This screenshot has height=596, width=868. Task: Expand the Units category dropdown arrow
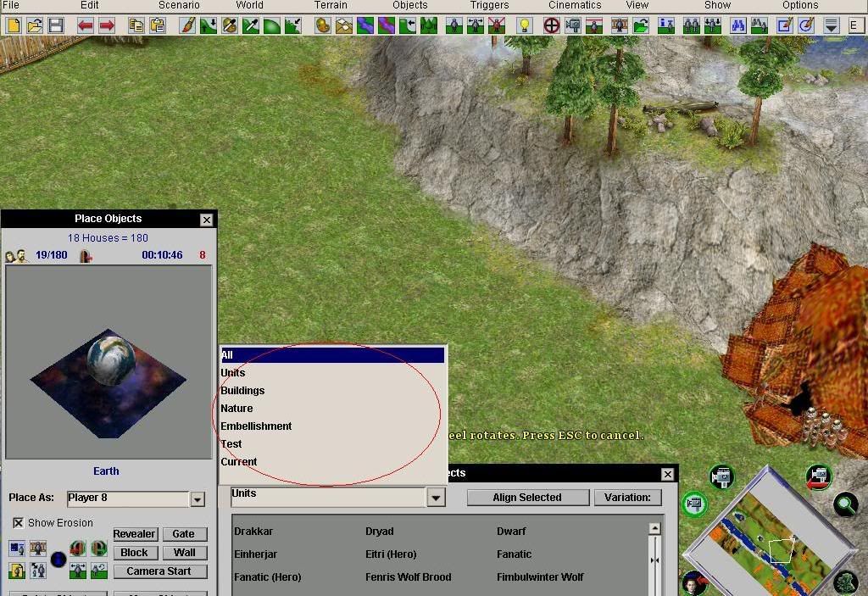pyautogui.click(x=436, y=498)
